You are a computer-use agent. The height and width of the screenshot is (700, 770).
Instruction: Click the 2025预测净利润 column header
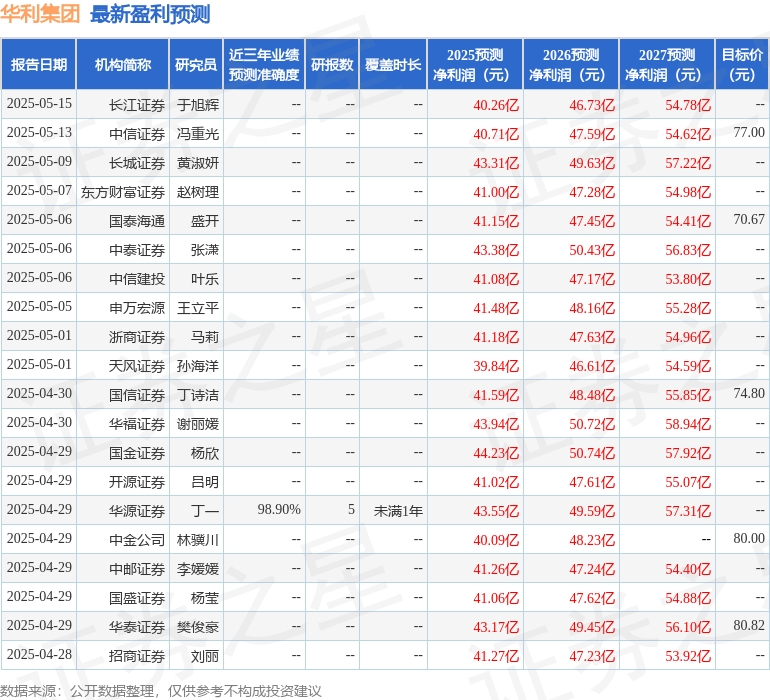coord(475,65)
